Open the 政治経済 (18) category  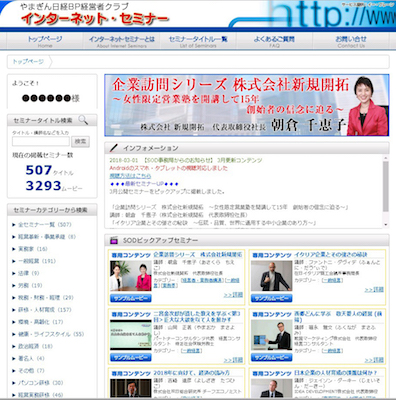coord(35,346)
